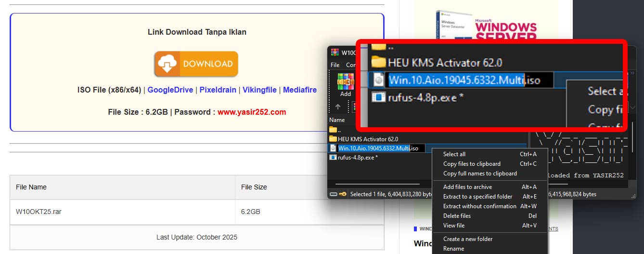
Task: Click the file name rename input field
Action: point(381,148)
